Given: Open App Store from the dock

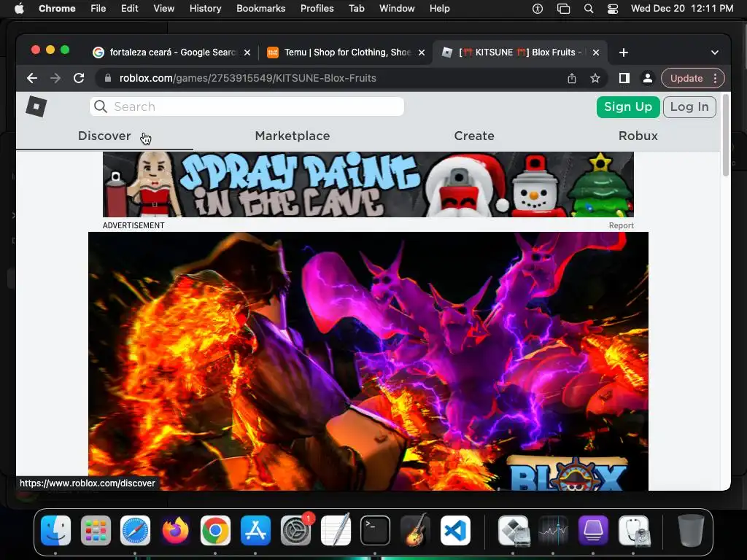Looking at the screenshot, I should click(255, 531).
